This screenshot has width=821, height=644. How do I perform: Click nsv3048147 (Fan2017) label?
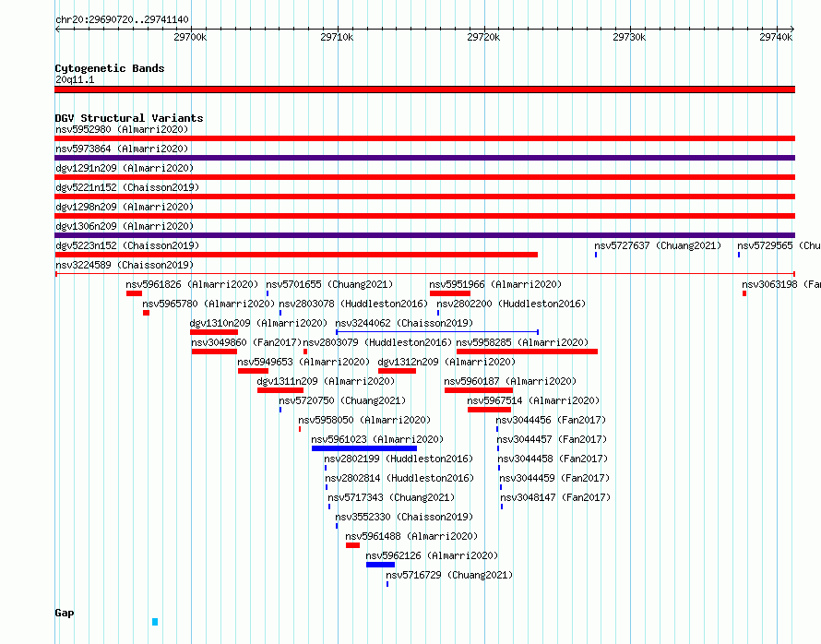pos(555,497)
